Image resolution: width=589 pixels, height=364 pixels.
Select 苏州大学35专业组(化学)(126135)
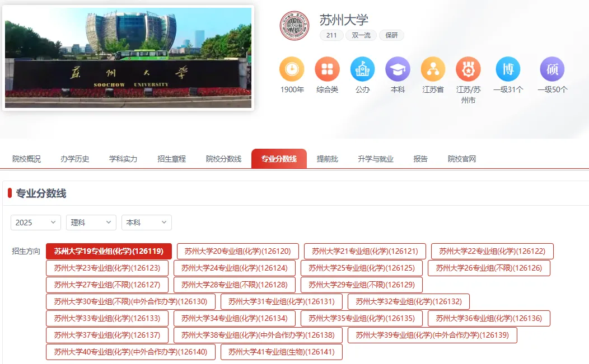click(362, 318)
